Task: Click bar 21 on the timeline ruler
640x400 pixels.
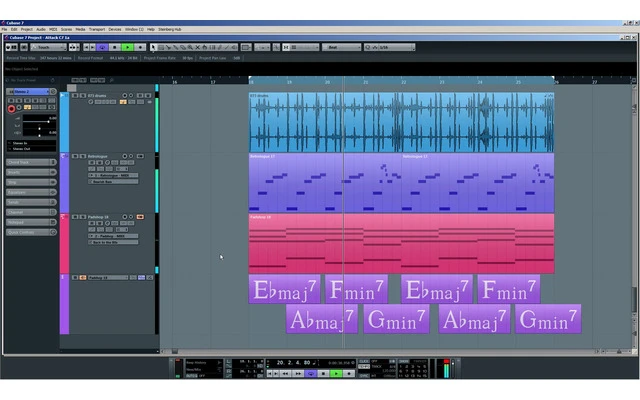Action: tap(366, 82)
